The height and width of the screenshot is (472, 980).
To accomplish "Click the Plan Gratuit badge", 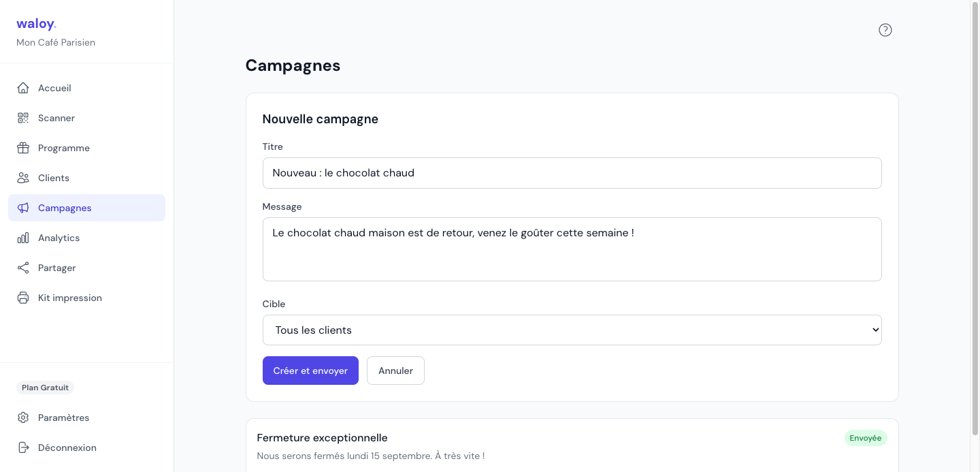I will click(x=45, y=388).
